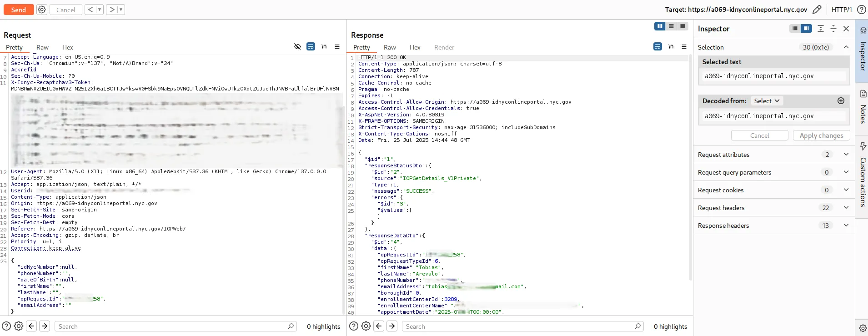868x336 pixels.
Task: Click "IOPGetDetails_V1Private" source value
Action: [440, 178]
